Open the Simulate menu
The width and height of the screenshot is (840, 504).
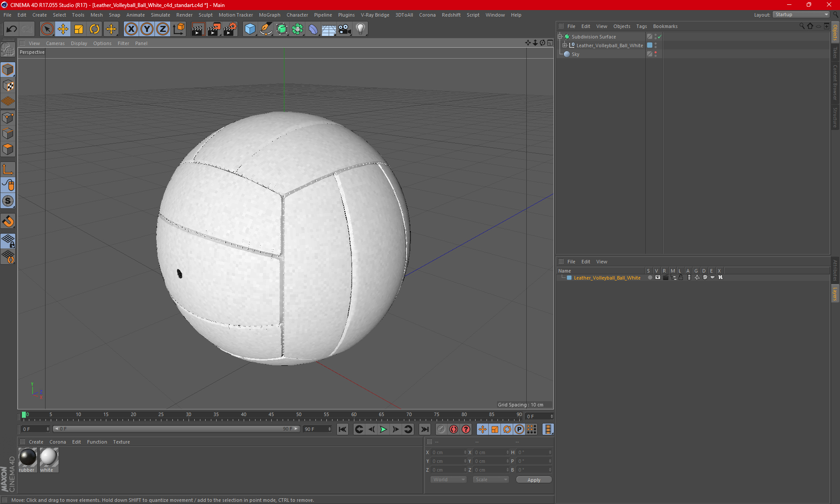coord(160,15)
